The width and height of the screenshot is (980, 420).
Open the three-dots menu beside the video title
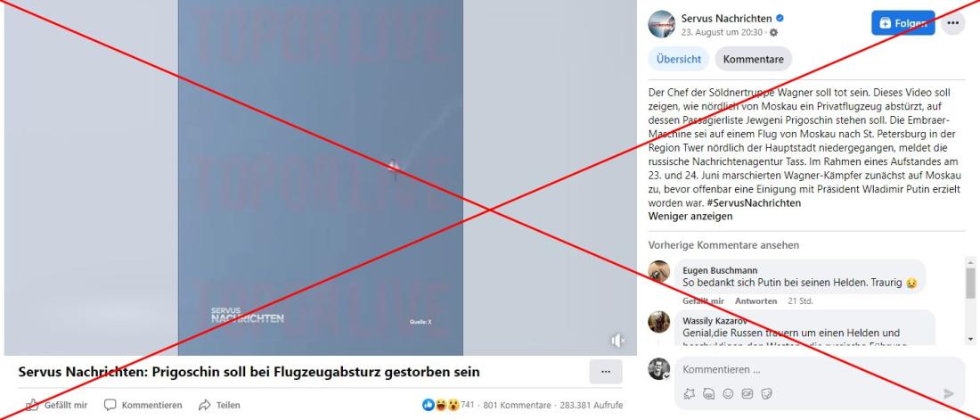coord(605,372)
